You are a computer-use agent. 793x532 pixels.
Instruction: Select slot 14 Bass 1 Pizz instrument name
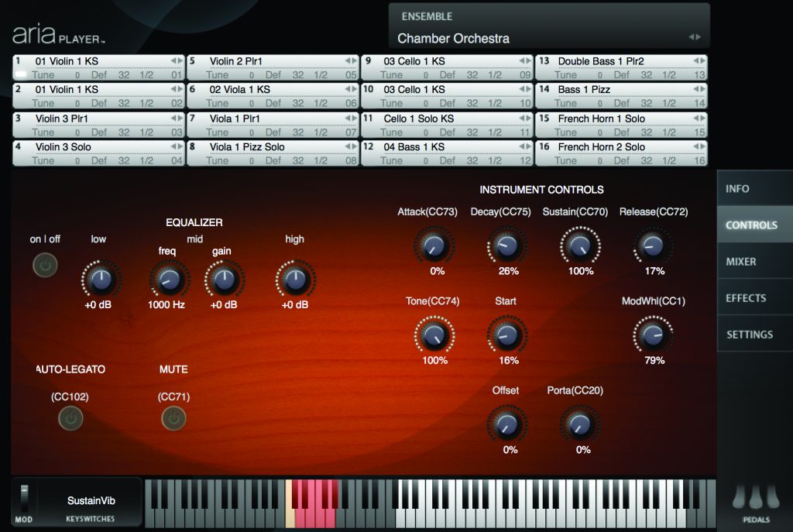coord(584,90)
